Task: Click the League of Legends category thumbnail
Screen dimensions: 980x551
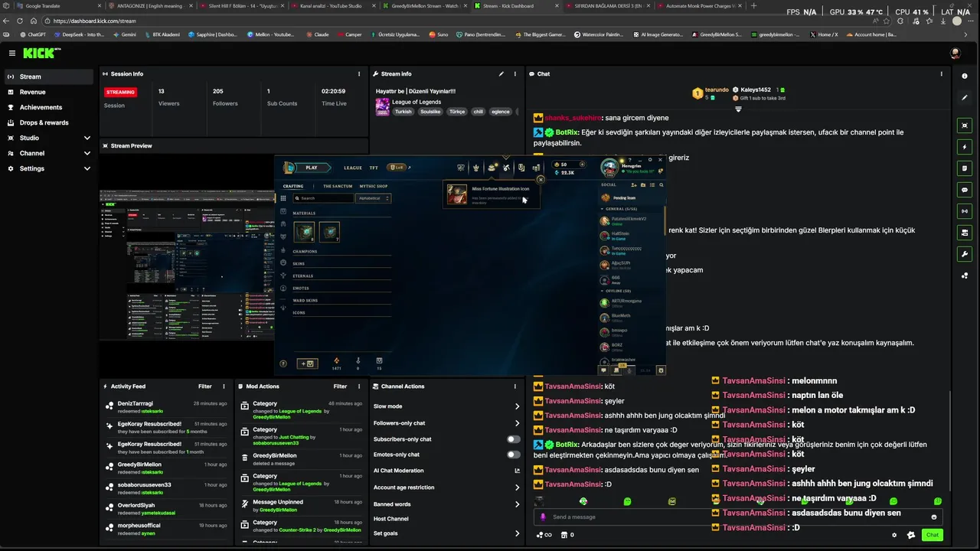Action: 382,106
